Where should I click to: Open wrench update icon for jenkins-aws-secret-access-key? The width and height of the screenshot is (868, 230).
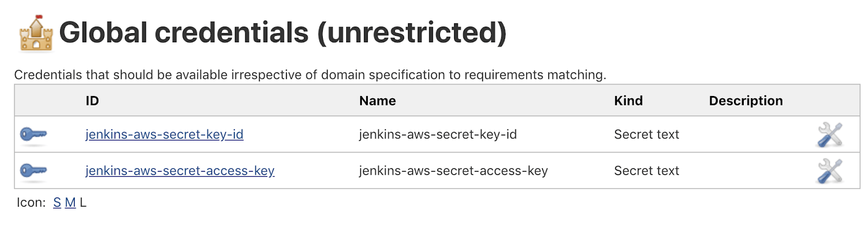(829, 171)
